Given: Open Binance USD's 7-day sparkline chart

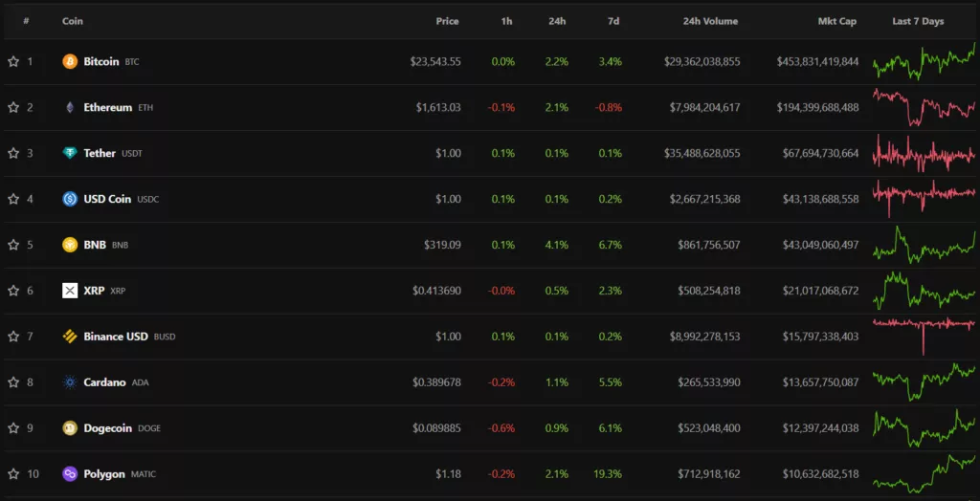Looking at the screenshot, I should click(924, 337).
